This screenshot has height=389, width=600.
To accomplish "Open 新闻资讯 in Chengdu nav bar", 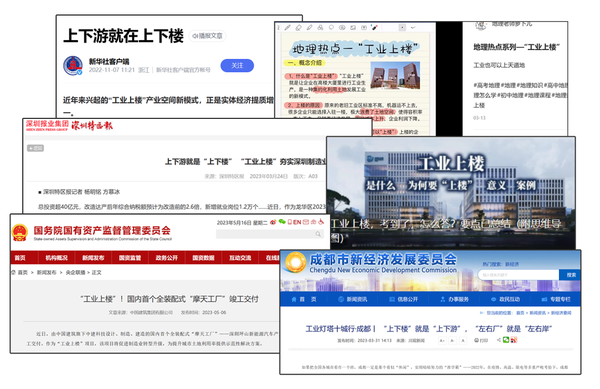I will pos(353,299).
